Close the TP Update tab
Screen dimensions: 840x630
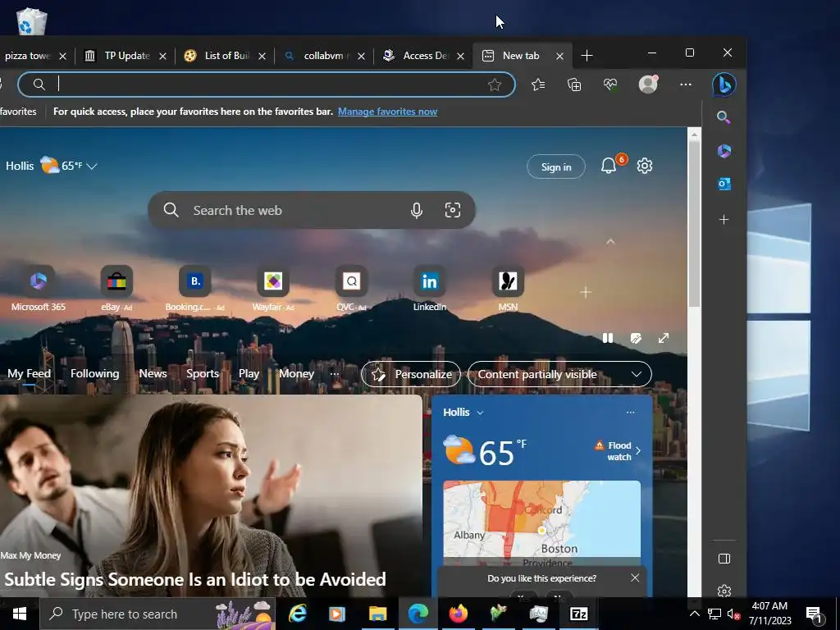(x=163, y=56)
